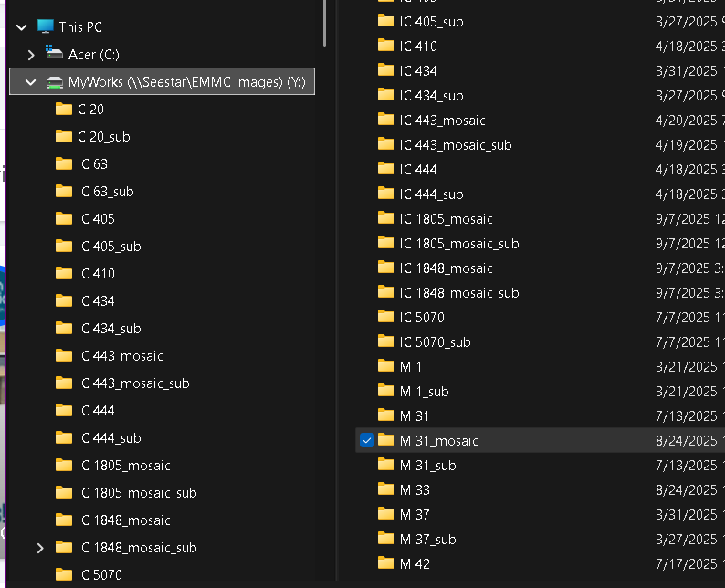725x588 pixels.
Task: Select the M 33 folder row
Action: pos(415,489)
